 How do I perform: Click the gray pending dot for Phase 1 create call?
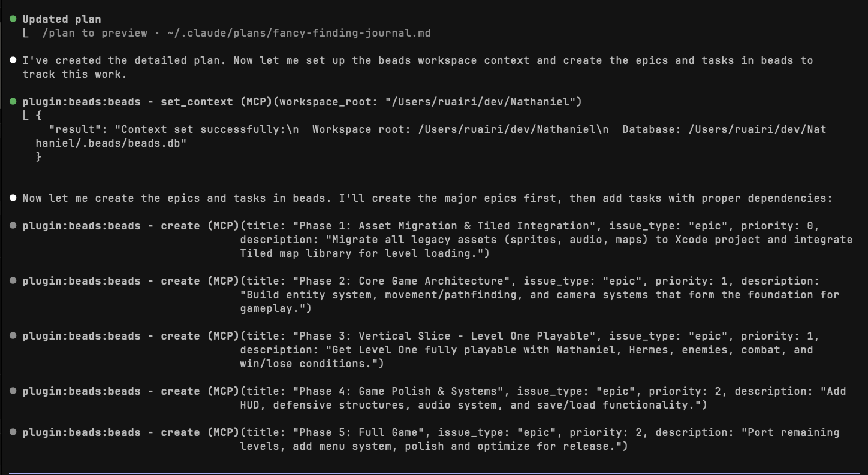[13, 226]
